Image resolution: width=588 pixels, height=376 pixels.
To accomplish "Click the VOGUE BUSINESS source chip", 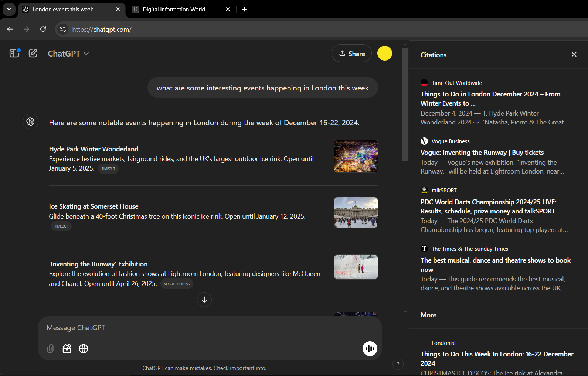I will 177,284.
